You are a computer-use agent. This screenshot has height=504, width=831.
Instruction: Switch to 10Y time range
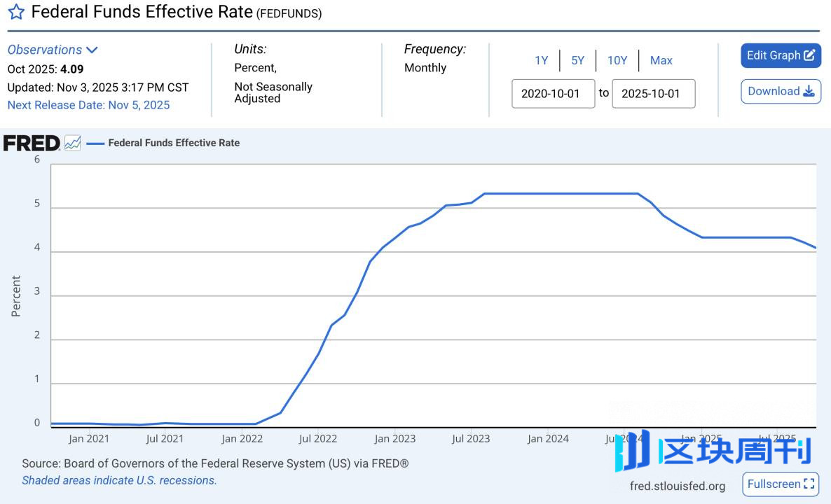pos(617,60)
